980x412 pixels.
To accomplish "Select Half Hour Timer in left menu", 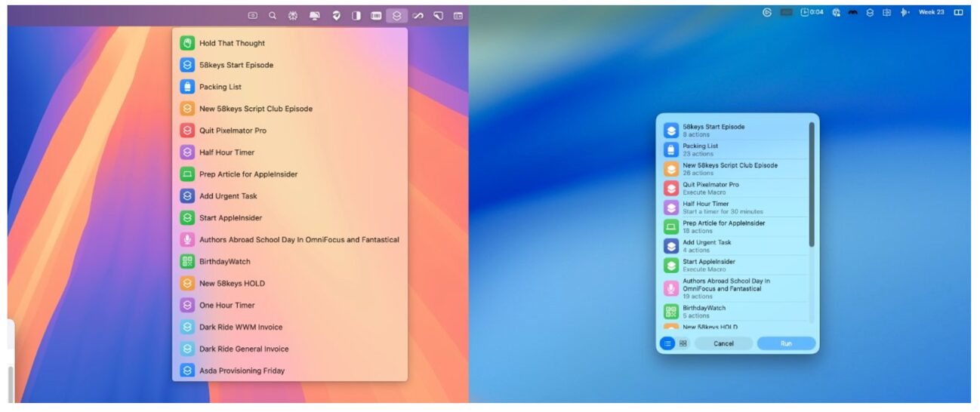I will [x=227, y=152].
